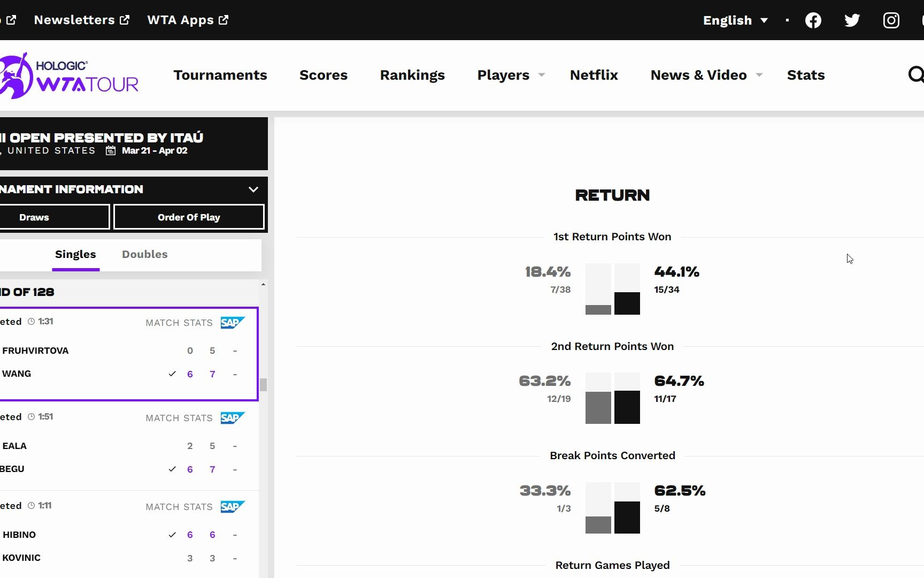
Task: Click SAP logo on Hibino-Kovinic match
Action: click(x=233, y=507)
